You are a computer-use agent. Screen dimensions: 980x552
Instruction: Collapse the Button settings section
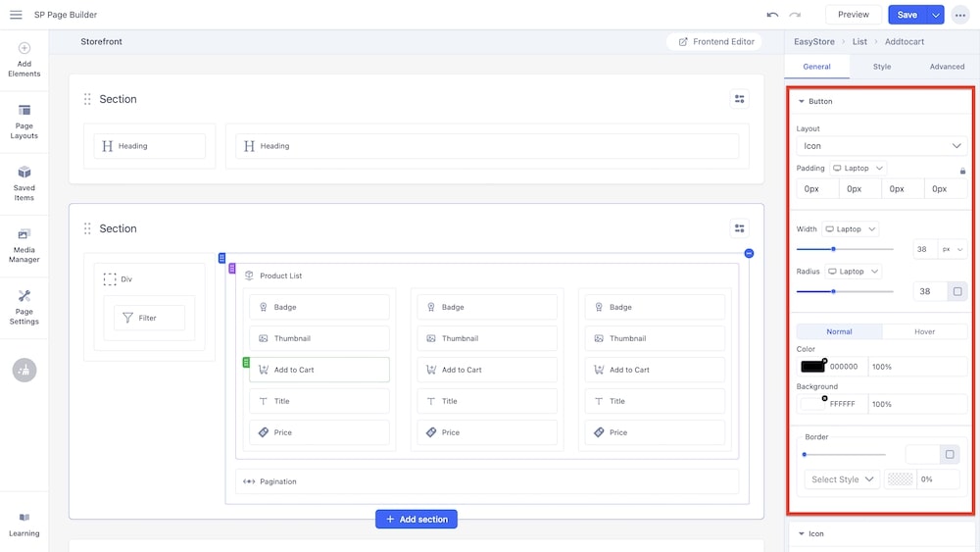(802, 101)
